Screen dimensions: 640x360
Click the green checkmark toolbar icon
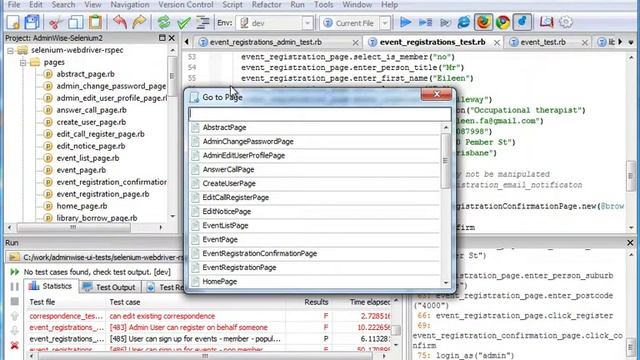(184, 22)
